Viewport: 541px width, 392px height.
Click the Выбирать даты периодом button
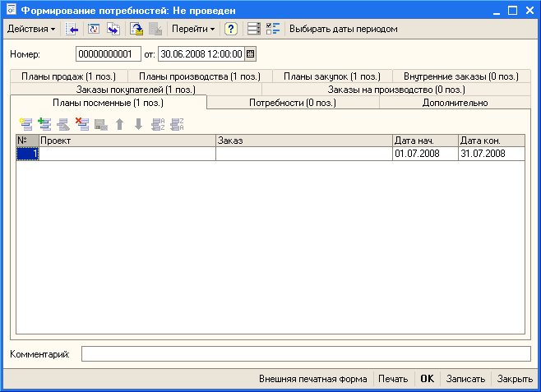point(343,29)
